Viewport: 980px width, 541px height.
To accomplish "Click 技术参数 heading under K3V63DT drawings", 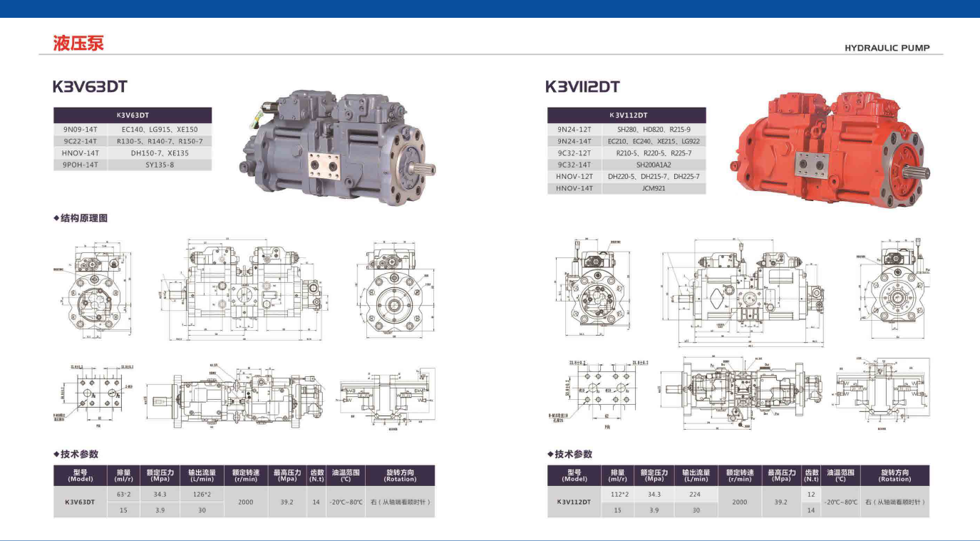I will pos(76,454).
